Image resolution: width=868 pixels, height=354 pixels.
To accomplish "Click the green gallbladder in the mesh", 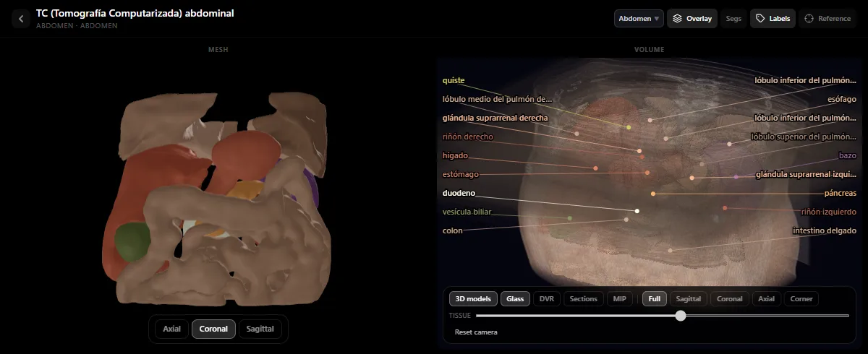I will pos(132,241).
